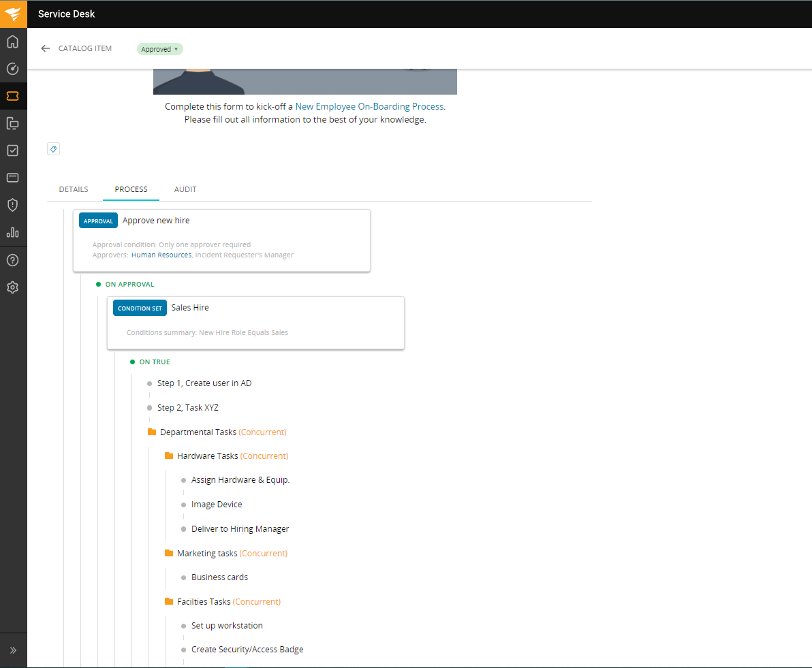
Task: Click the Sales Hire condition set card
Action: click(x=255, y=322)
